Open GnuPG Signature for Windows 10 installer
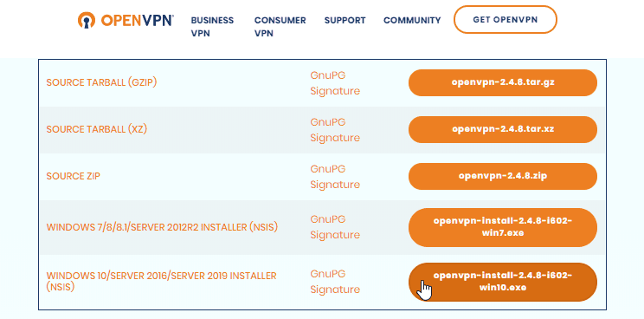The image size is (644, 319). tap(335, 282)
